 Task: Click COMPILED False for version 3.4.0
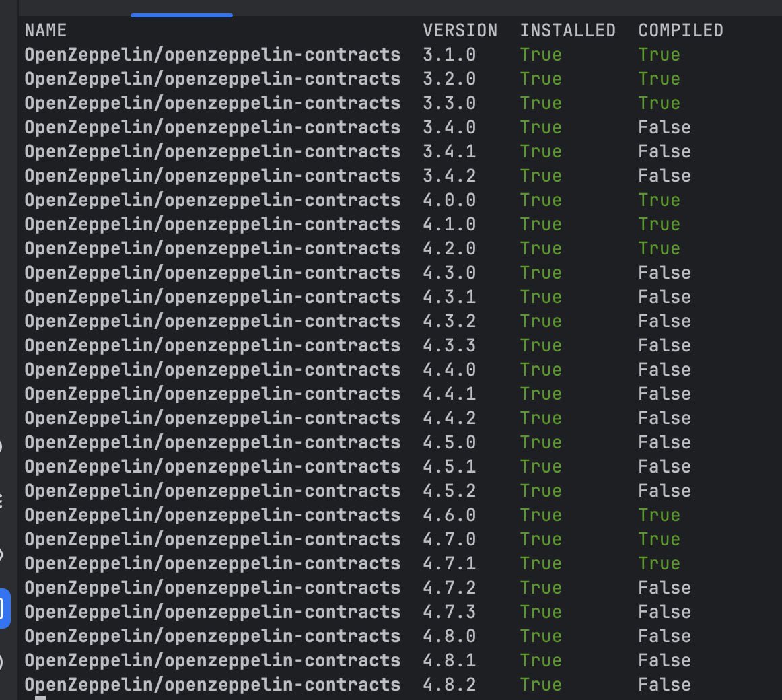click(x=664, y=127)
